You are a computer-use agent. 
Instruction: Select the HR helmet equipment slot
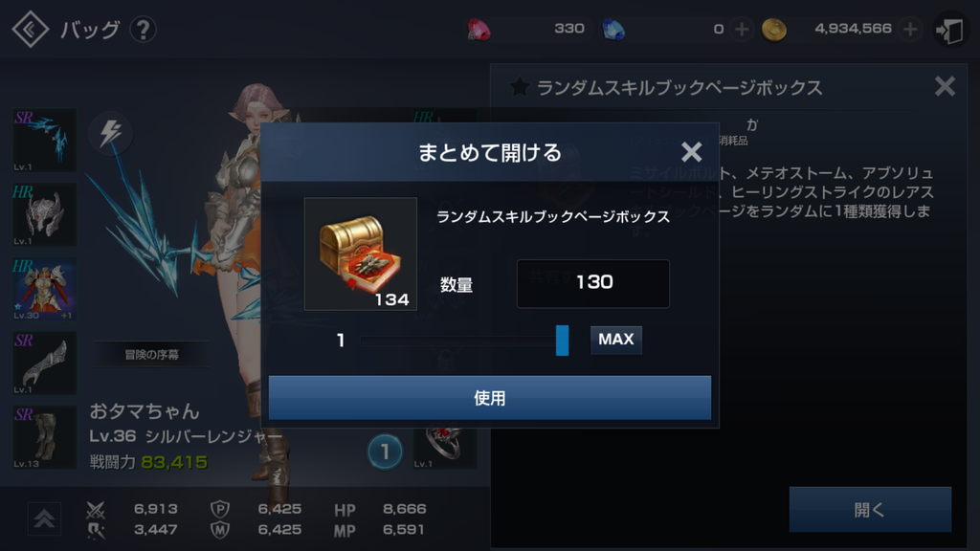point(44,214)
